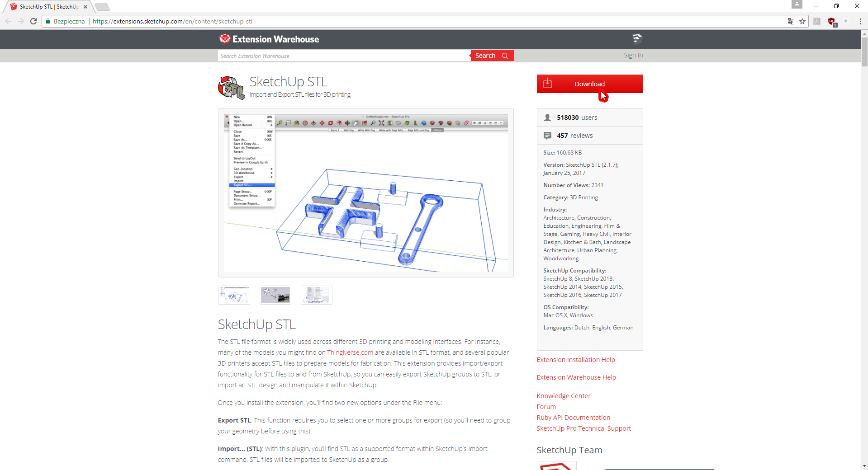Open the Chrome three-dot menu
The image size is (868, 470).
click(x=860, y=21)
